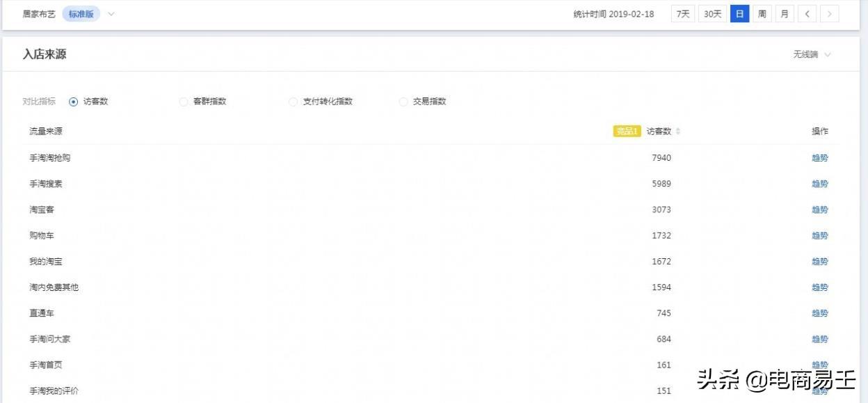Viewport: 868px width, 403px height.
Task: Click the 统计时间 2019-02-18 date text
Action: tap(613, 14)
